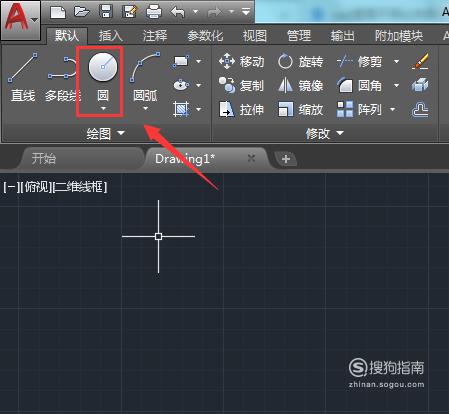
Task: Click the Open file folder icon
Action: 82,12
